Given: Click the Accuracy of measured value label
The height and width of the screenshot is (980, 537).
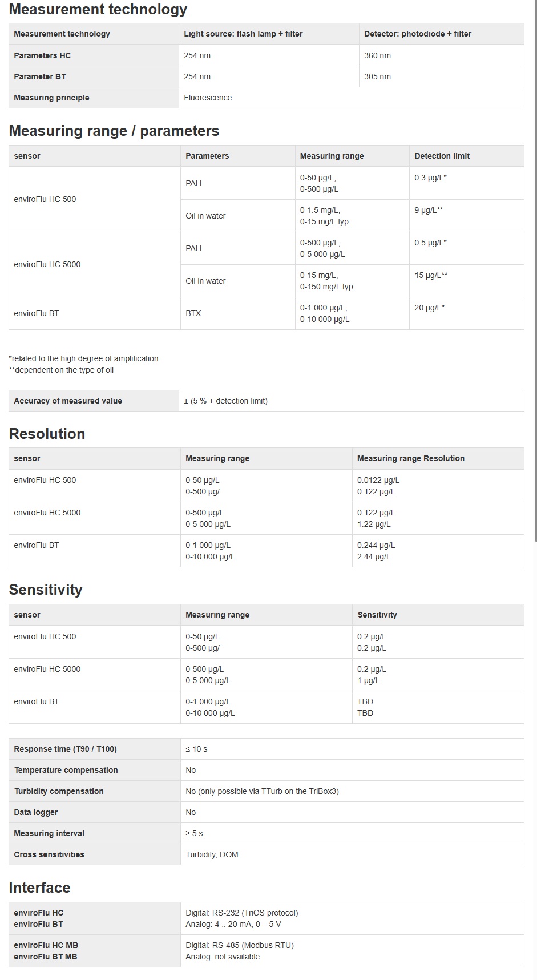Looking at the screenshot, I should pyautogui.click(x=68, y=401).
